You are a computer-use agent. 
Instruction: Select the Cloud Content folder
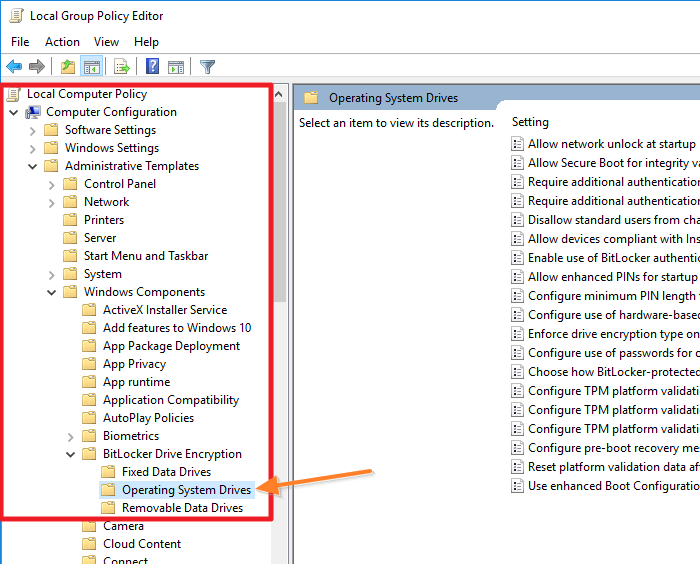(x=142, y=544)
